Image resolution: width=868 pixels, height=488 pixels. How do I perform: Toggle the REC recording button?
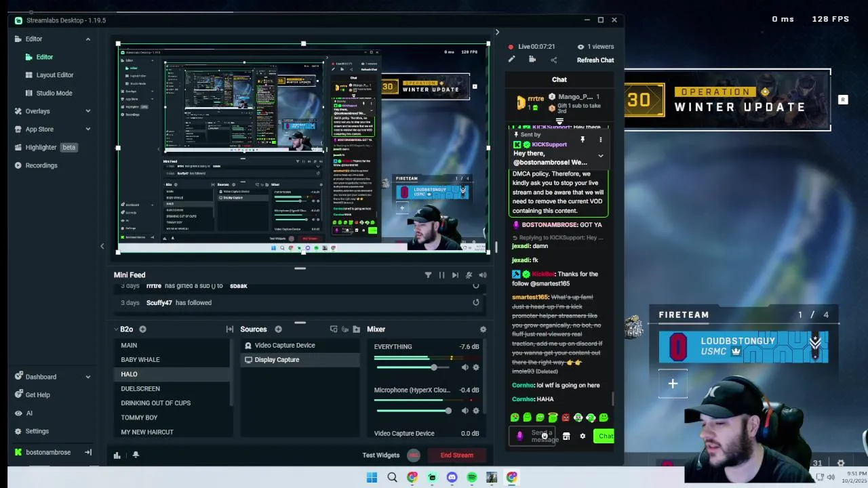coord(414,455)
